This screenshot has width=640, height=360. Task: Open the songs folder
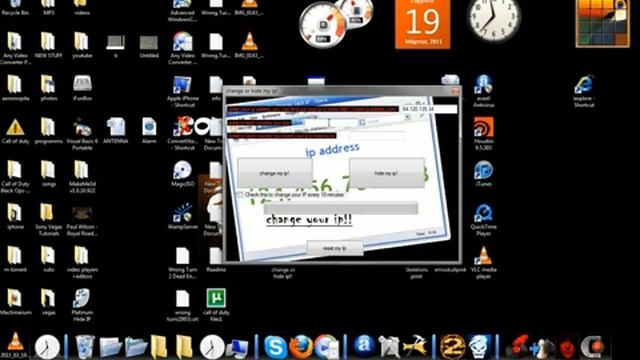pos(48,174)
